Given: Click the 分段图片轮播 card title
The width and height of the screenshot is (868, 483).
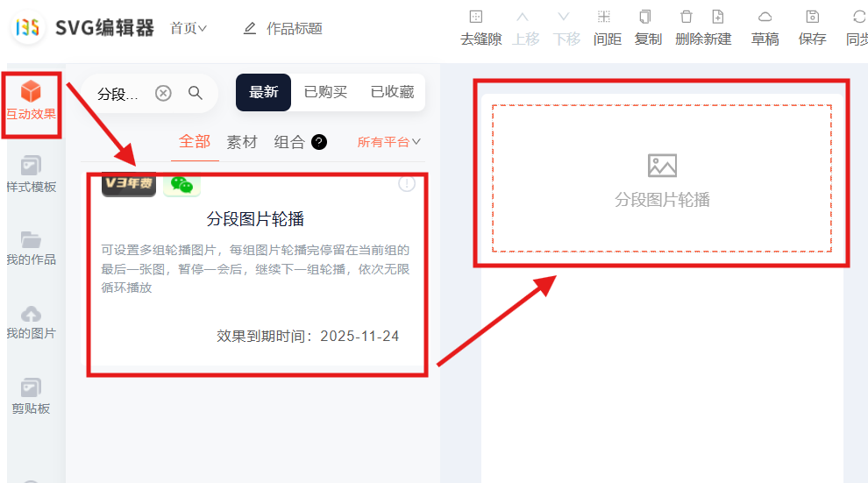Looking at the screenshot, I should (x=255, y=219).
